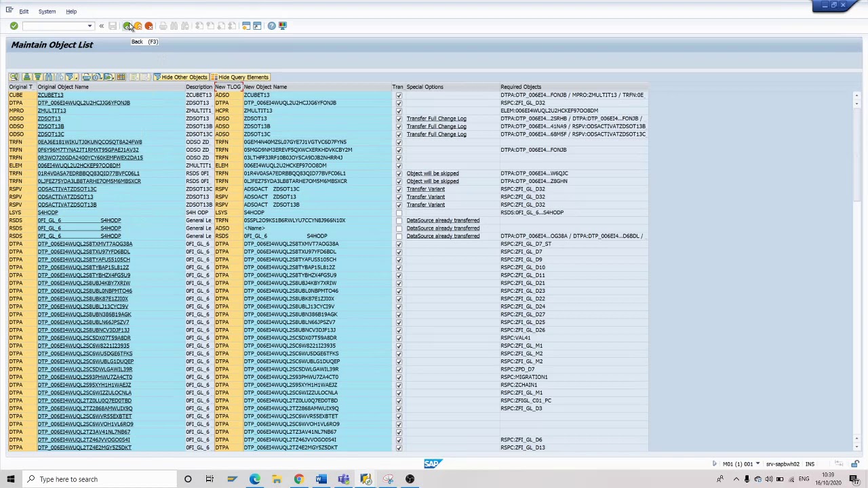The height and width of the screenshot is (488, 868).
Task: Open the Views dropdown in list toolbar
Action: [x=97, y=77]
